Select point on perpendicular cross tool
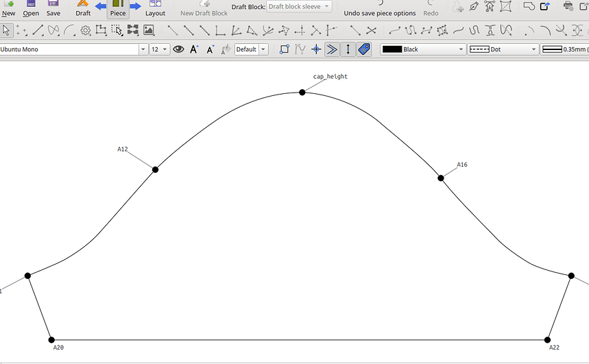Screen dimensions: 589x364 (x=300, y=30)
